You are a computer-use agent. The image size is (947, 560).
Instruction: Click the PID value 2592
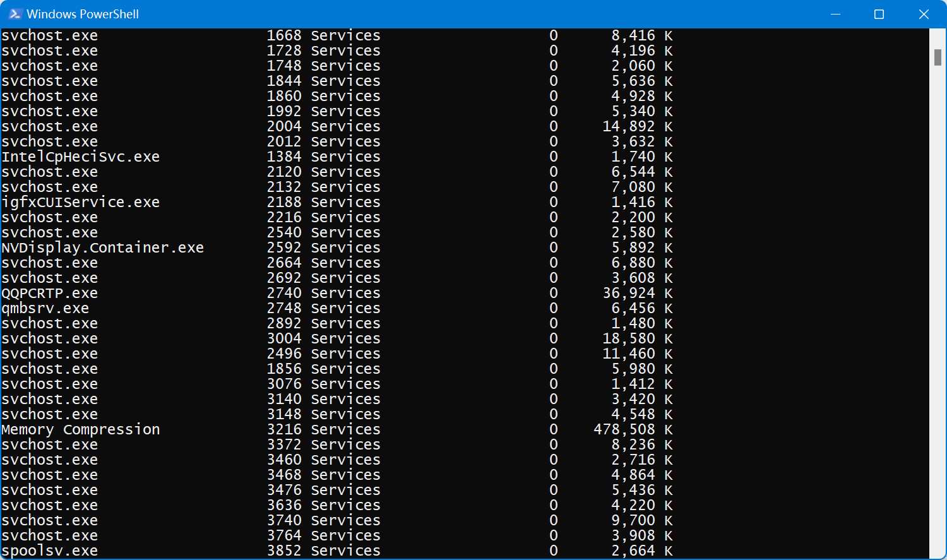click(284, 247)
